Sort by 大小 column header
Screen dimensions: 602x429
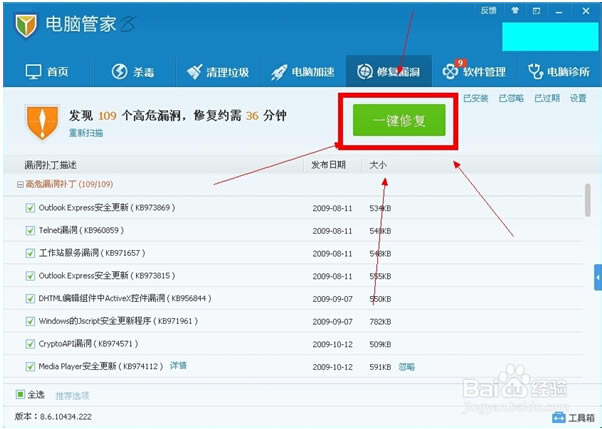[378, 165]
